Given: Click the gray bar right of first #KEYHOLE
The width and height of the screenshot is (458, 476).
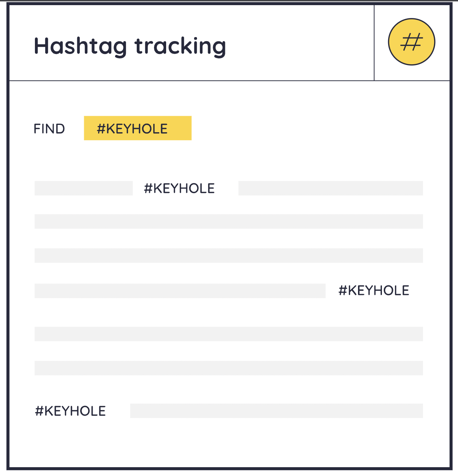Looking at the screenshot, I should tap(330, 188).
